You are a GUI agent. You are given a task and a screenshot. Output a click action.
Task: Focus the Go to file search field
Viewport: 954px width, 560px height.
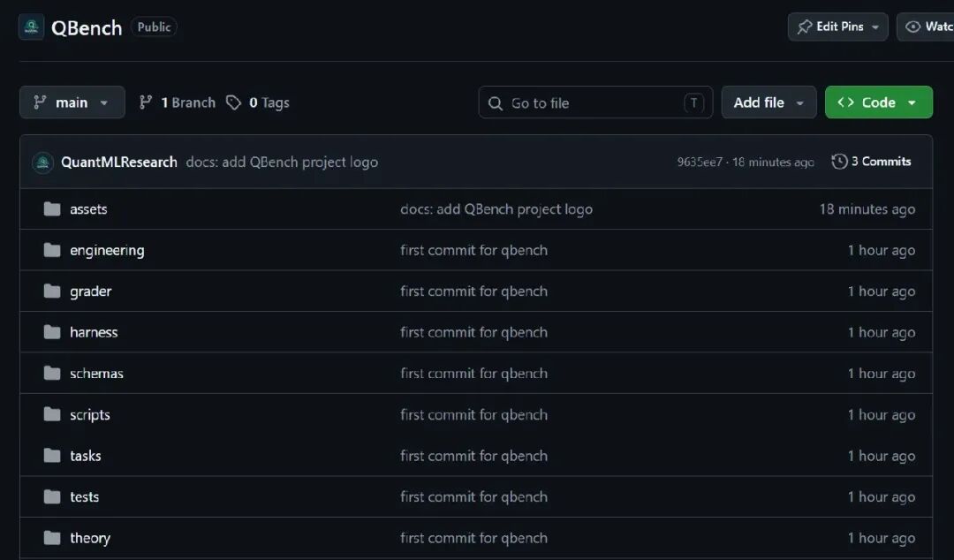tap(595, 102)
